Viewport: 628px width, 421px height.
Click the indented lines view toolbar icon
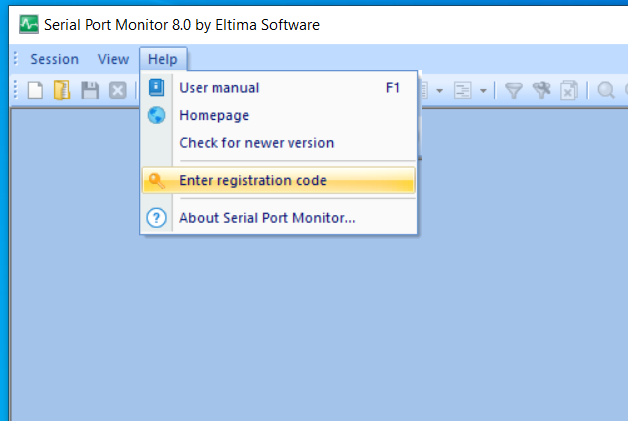coord(463,91)
